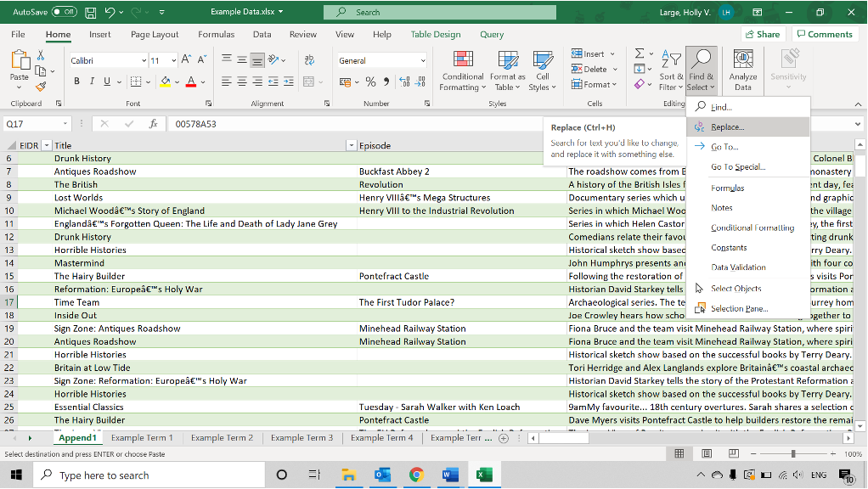The image size is (868, 489).
Task: Click the Share button
Action: pos(763,34)
